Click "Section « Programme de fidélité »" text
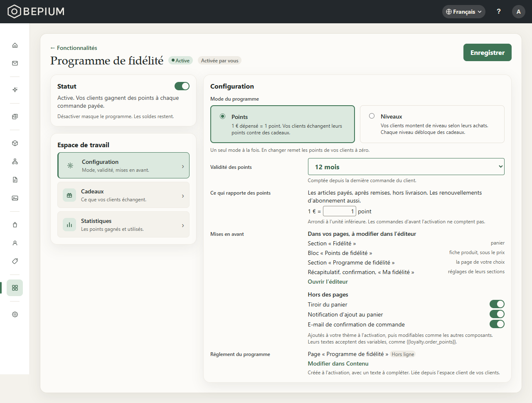The width and height of the screenshot is (532, 403). pyautogui.click(x=351, y=262)
